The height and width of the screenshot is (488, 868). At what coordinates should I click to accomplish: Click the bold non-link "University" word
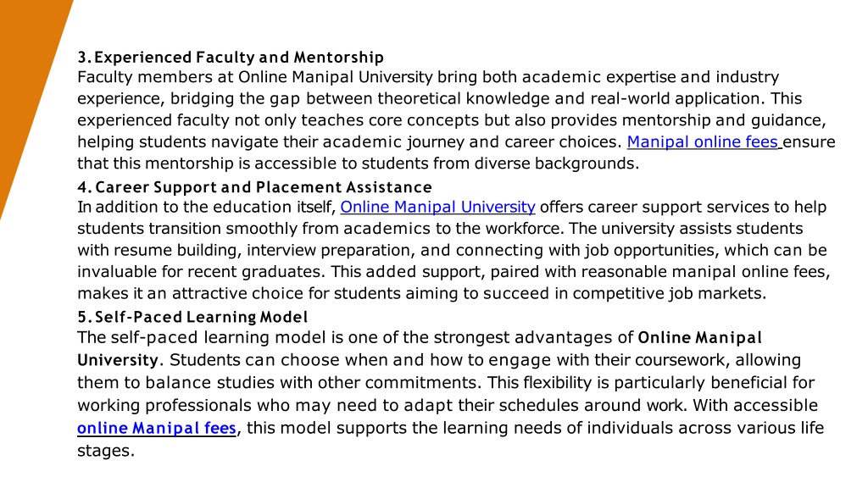[x=118, y=360]
